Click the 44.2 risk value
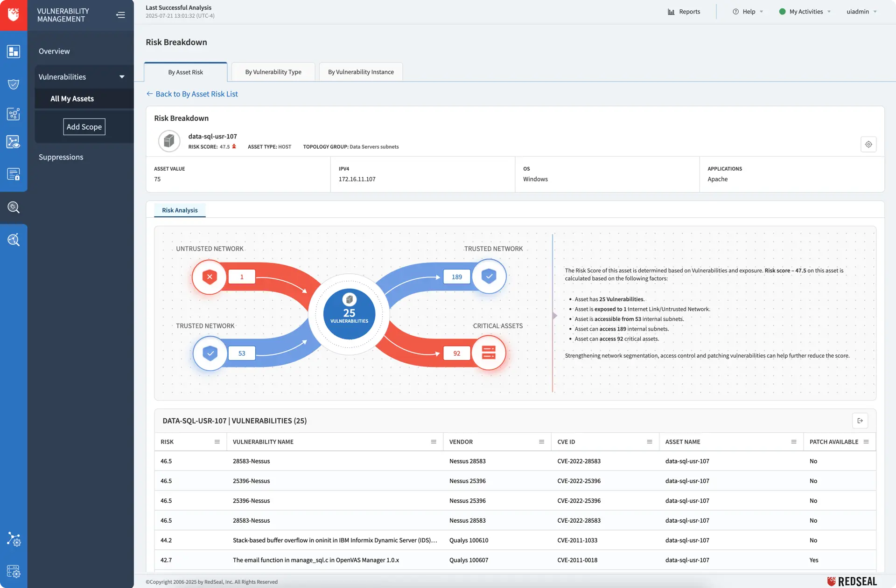 [x=166, y=540]
